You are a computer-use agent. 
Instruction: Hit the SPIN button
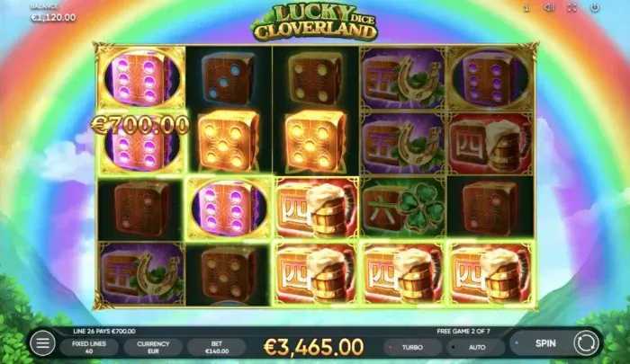544,343
